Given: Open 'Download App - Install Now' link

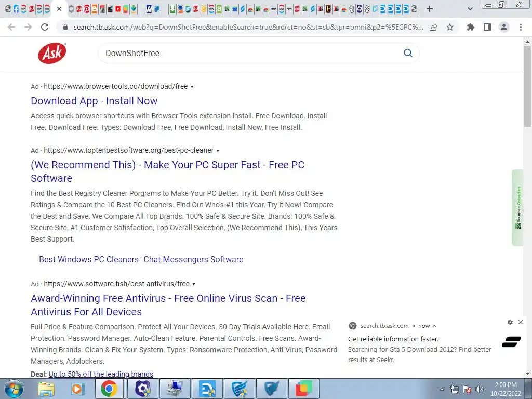Looking at the screenshot, I should [94, 101].
